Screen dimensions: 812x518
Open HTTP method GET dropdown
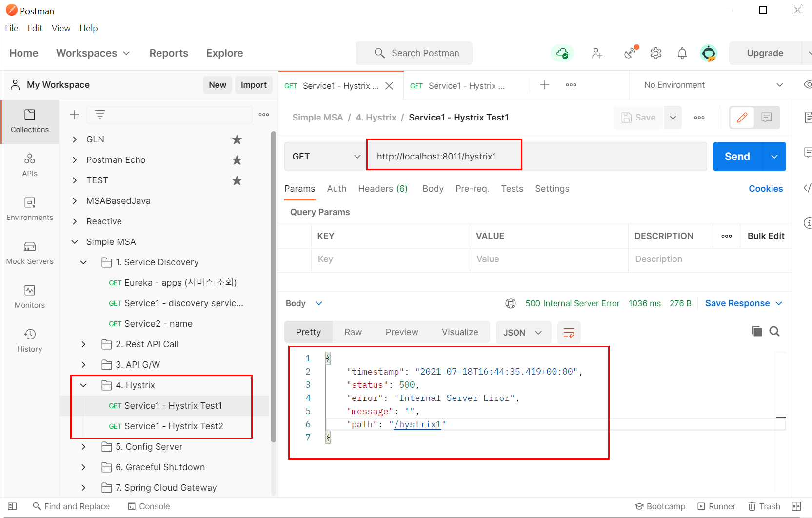326,157
